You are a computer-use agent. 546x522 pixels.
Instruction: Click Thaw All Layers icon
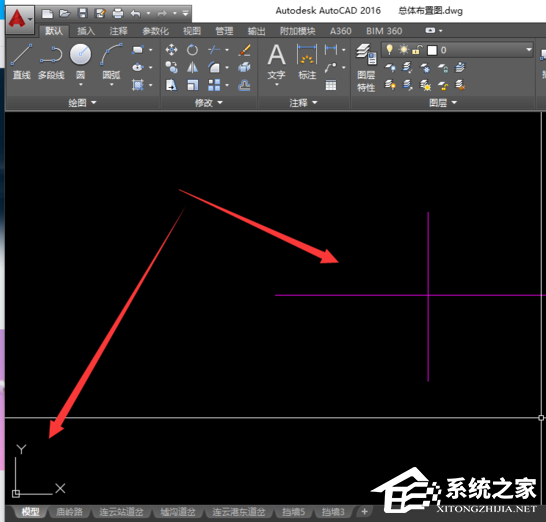425,85
